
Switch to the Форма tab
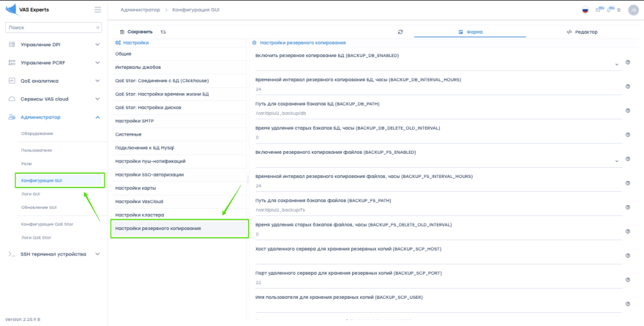pyautogui.click(x=470, y=32)
